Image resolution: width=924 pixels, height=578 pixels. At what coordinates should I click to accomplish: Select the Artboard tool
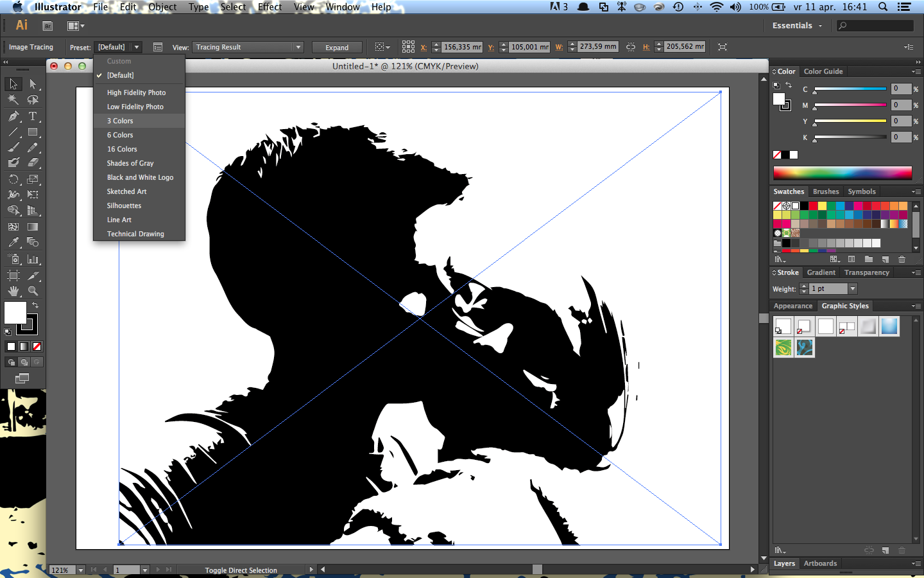[13, 276]
